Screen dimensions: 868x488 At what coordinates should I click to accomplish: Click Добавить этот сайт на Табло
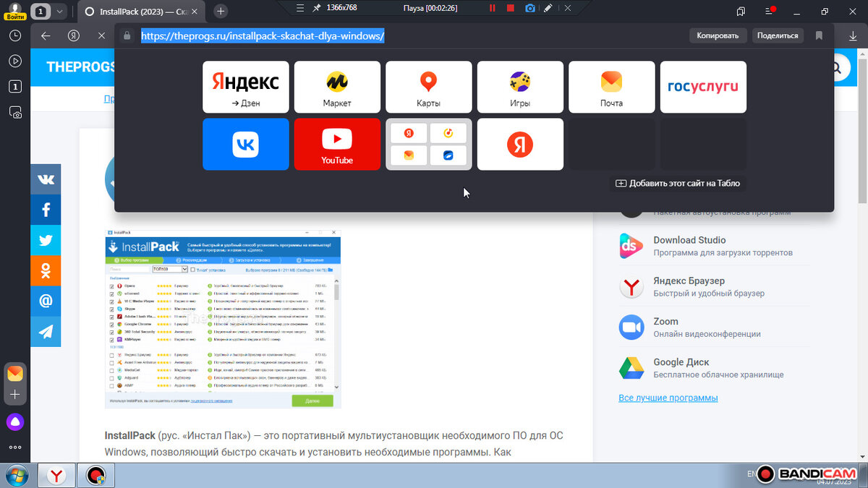tap(678, 183)
